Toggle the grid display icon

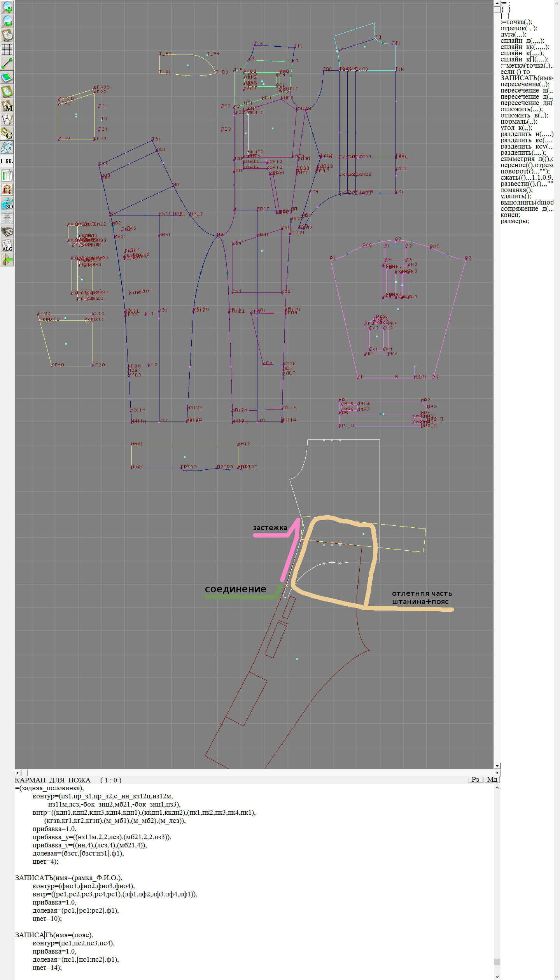(x=7, y=49)
